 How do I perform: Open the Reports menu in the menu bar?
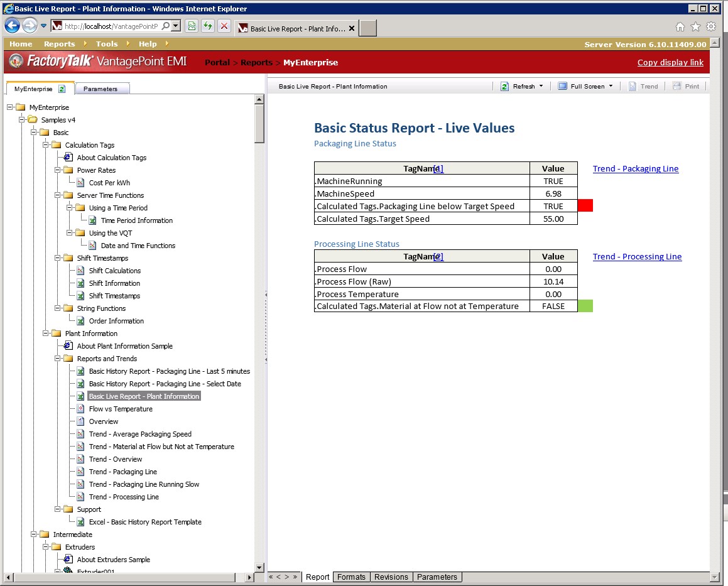[x=60, y=43]
